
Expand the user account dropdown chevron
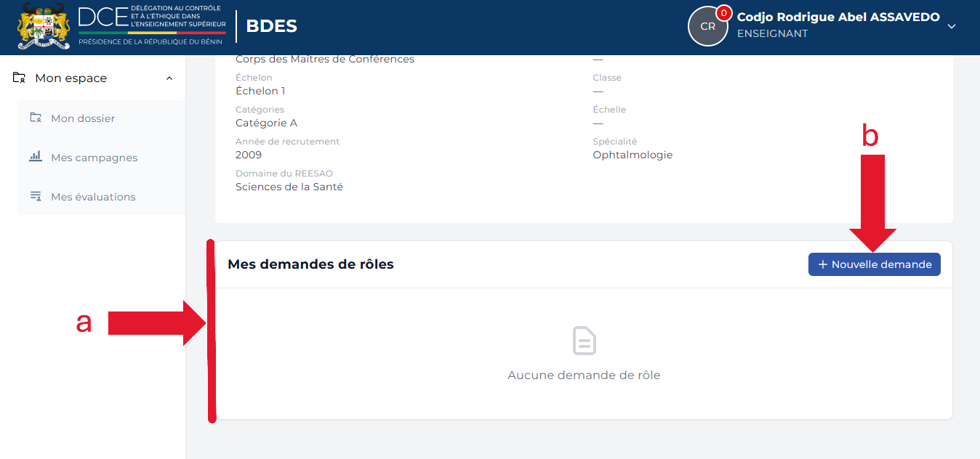952,26
